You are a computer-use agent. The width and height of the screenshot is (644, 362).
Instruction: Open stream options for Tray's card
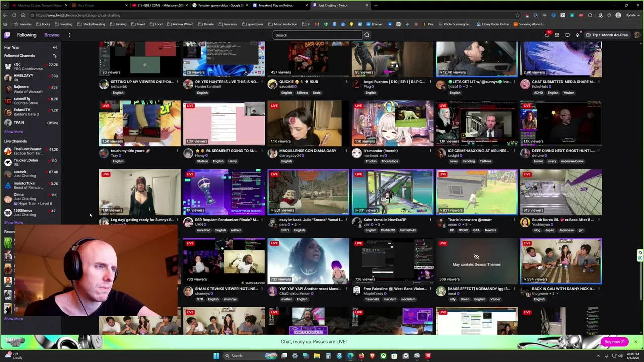(x=178, y=151)
